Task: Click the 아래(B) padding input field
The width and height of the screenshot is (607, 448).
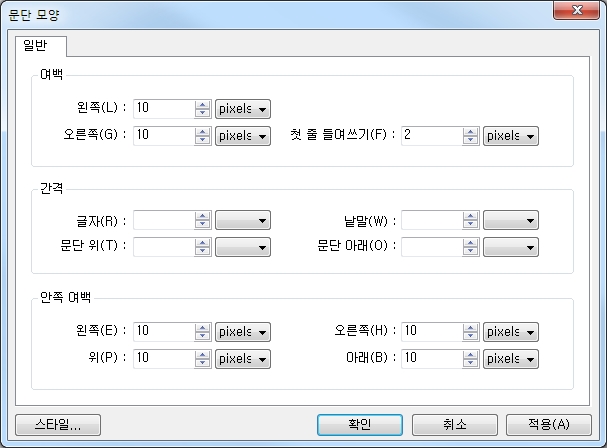Action: (431, 357)
